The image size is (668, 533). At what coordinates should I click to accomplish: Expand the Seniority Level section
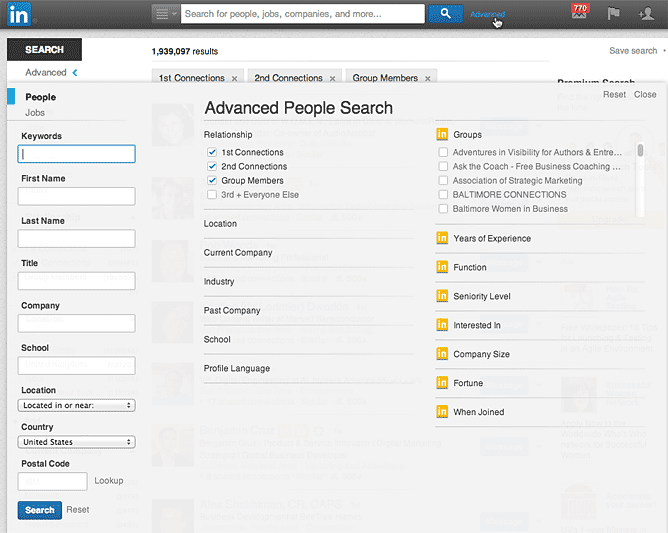point(482,297)
